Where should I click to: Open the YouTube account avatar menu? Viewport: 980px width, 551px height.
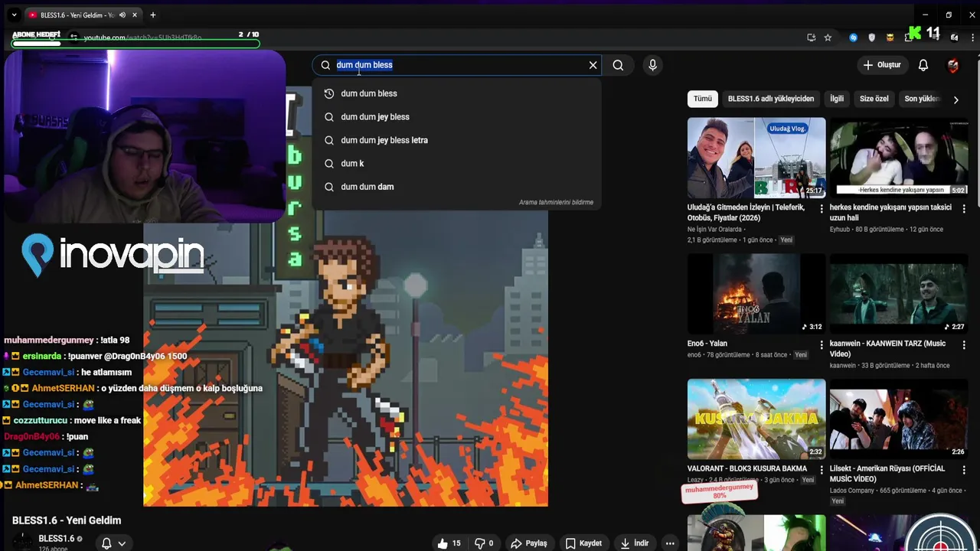[953, 65]
